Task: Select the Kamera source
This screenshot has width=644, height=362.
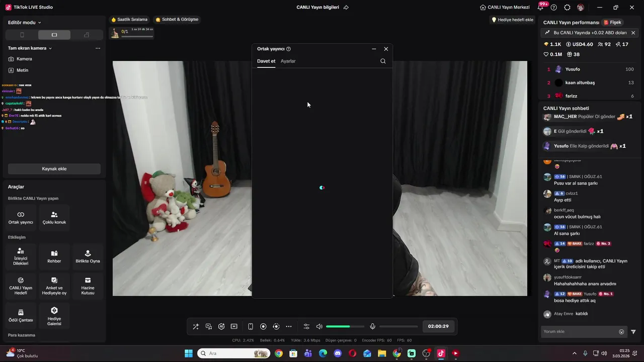Action: tap(24, 59)
